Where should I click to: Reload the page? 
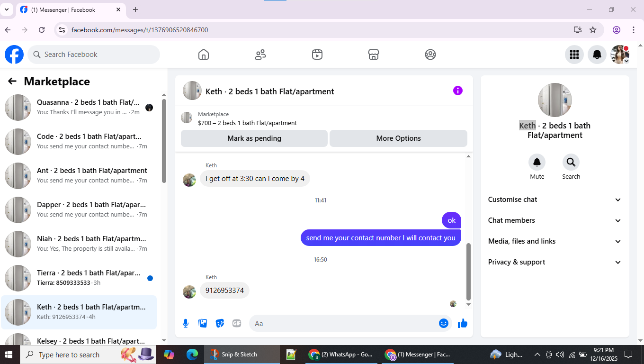tap(42, 30)
